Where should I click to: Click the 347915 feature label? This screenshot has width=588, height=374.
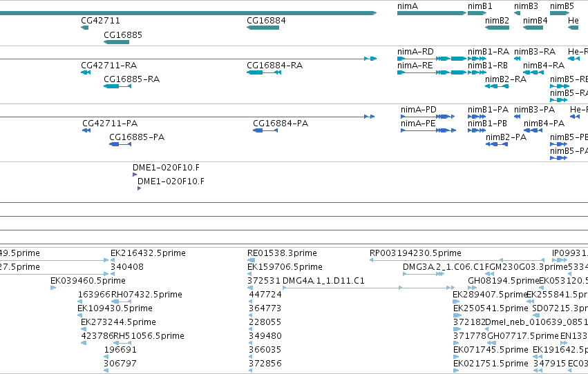(x=550, y=364)
